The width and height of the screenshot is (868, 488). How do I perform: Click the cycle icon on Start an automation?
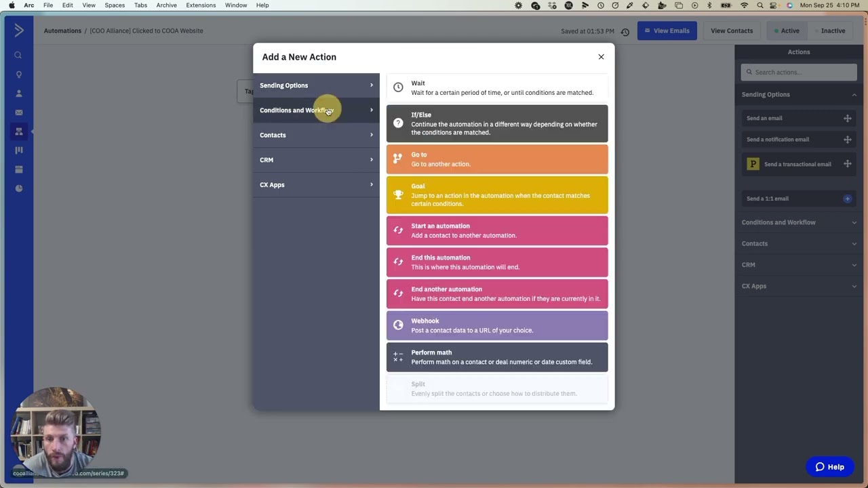click(398, 230)
